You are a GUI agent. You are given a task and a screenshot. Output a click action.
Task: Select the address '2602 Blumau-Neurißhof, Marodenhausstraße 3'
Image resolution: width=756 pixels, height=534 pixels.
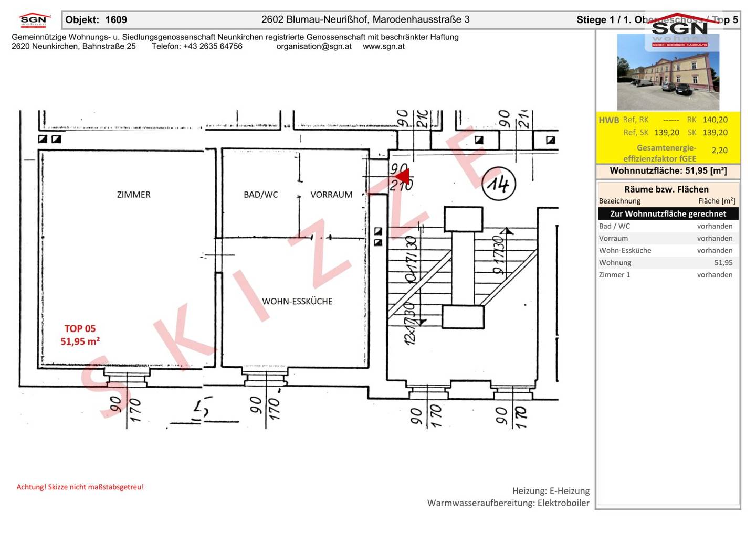click(365, 19)
